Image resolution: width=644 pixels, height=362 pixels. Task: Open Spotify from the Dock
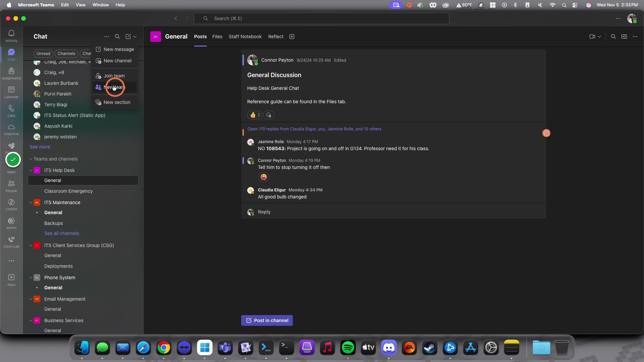348,348
